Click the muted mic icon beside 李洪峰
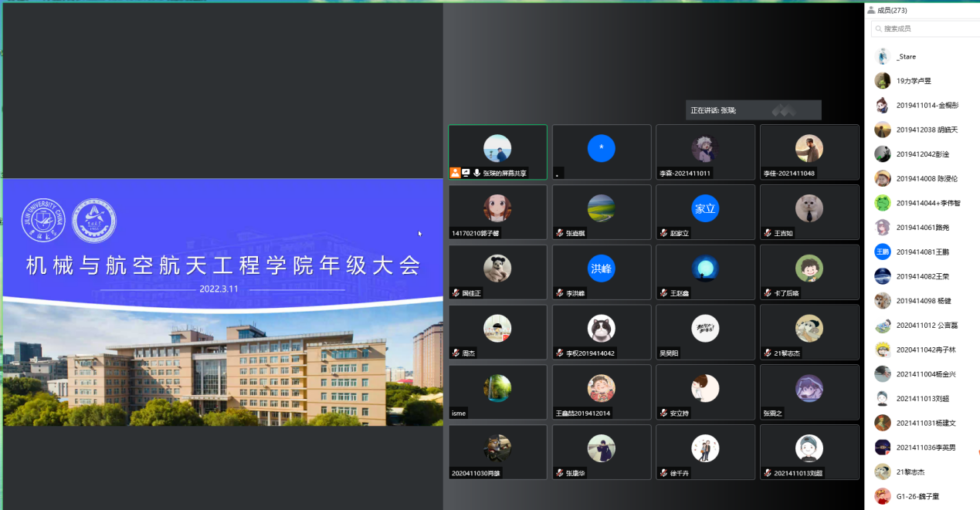 (x=560, y=293)
